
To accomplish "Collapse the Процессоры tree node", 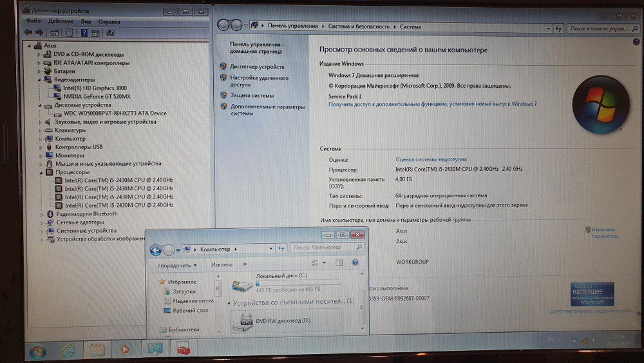I will point(41,173).
